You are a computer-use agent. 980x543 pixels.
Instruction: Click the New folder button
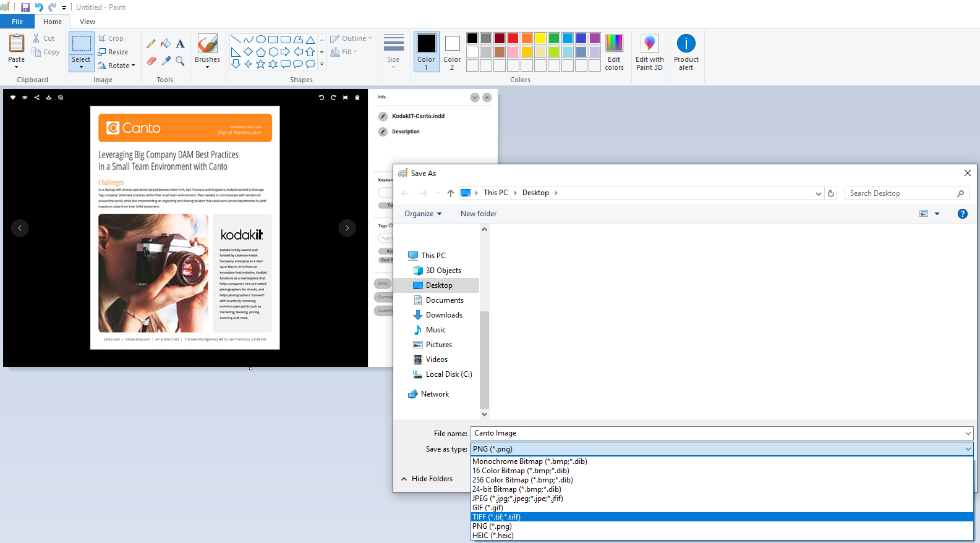pyautogui.click(x=478, y=214)
